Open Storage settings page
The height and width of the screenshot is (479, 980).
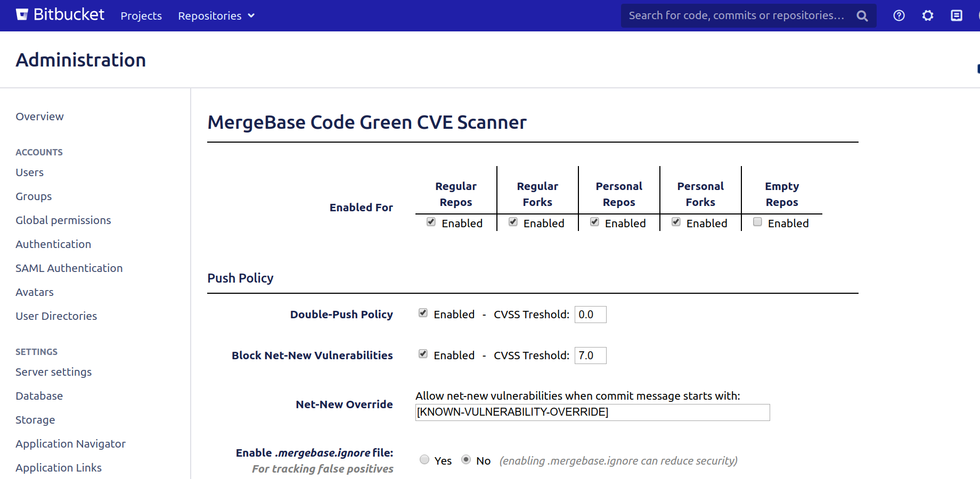(35, 420)
